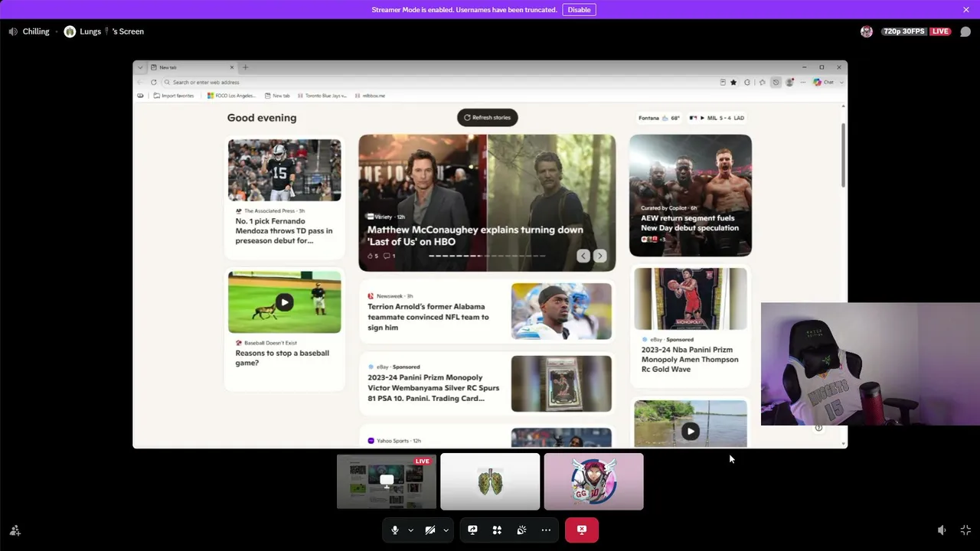The height and width of the screenshot is (551, 980).
Task: Click the Fontana 68° weather widget
Action: pos(659,118)
